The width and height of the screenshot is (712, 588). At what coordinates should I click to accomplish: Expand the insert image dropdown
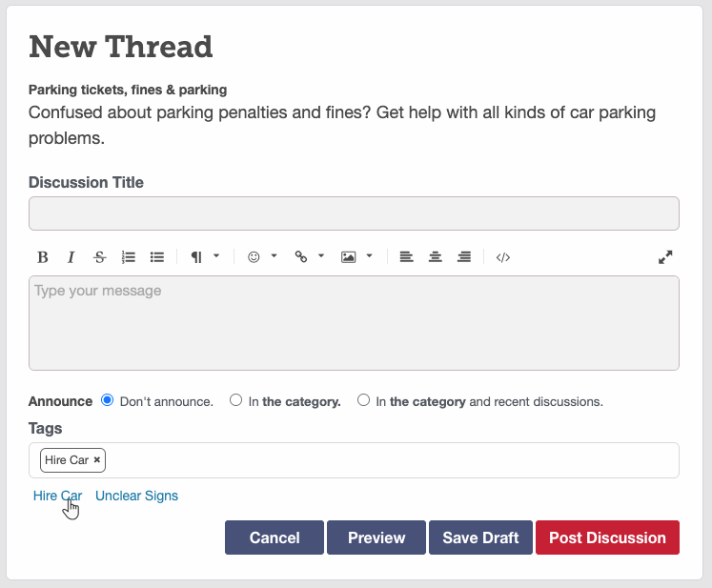[x=356, y=257]
